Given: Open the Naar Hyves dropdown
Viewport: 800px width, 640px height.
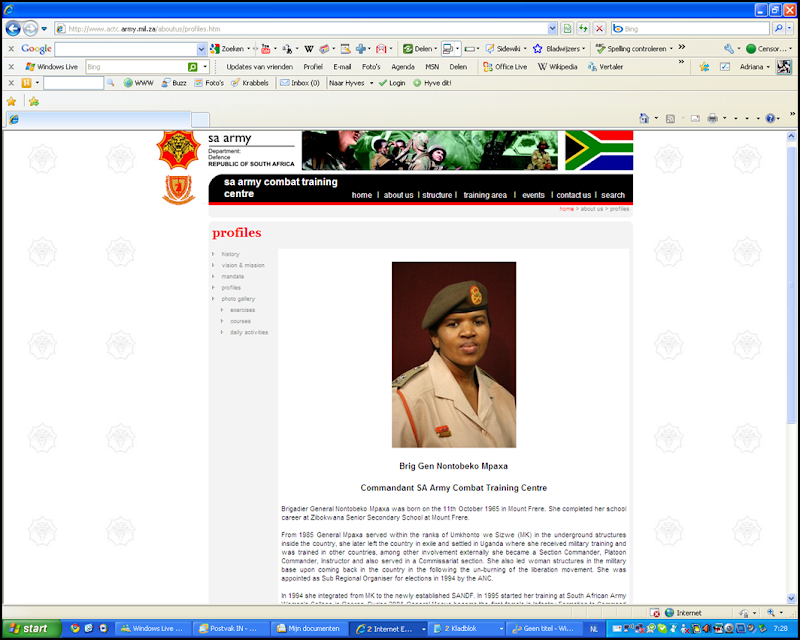Looking at the screenshot, I should (371, 83).
